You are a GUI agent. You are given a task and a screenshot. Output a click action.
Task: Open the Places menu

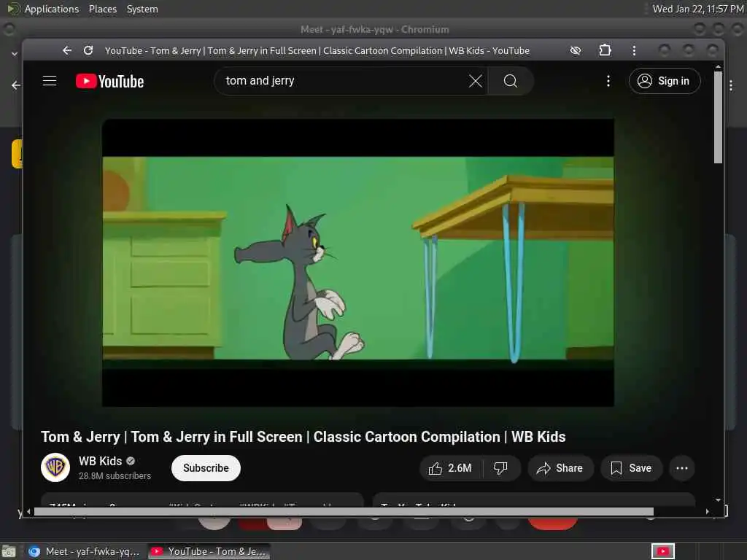pyautogui.click(x=103, y=9)
